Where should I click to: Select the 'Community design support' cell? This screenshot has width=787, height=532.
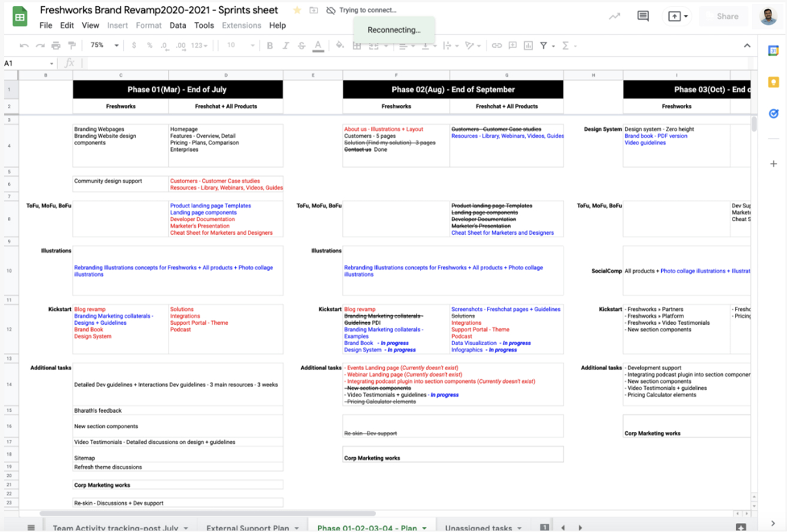point(120,184)
